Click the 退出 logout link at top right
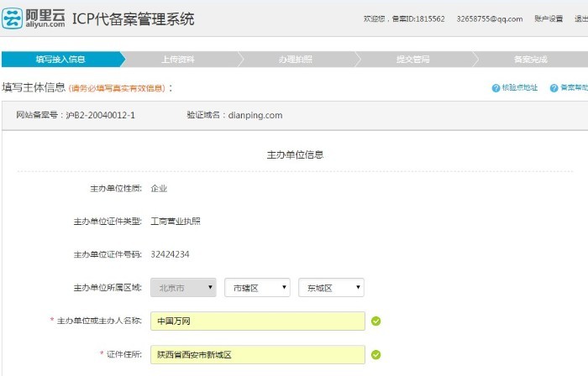Image resolution: width=588 pixels, height=376 pixels. tap(580, 18)
